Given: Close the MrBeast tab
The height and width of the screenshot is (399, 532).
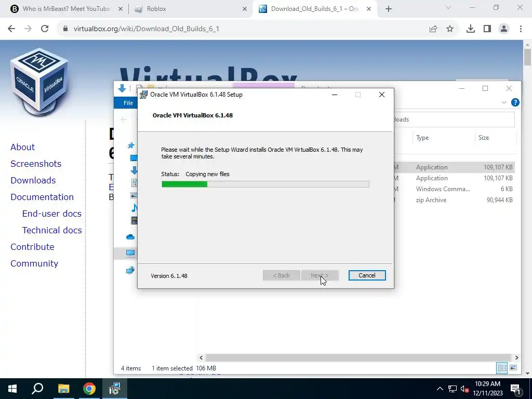Looking at the screenshot, I should (x=120, y=9).
